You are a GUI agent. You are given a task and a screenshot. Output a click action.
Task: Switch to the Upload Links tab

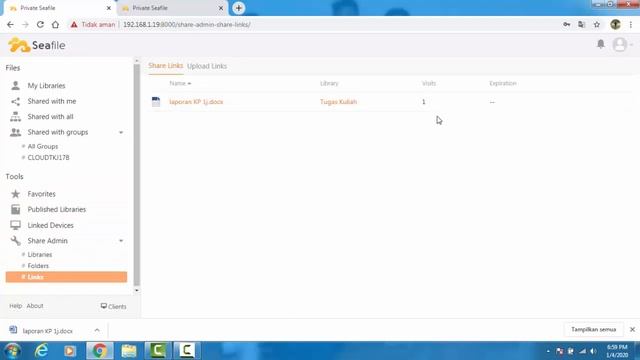[x=207, y=66]
